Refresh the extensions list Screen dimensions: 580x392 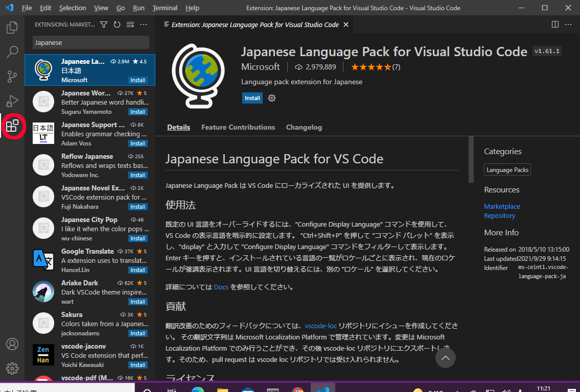(117, 24)
